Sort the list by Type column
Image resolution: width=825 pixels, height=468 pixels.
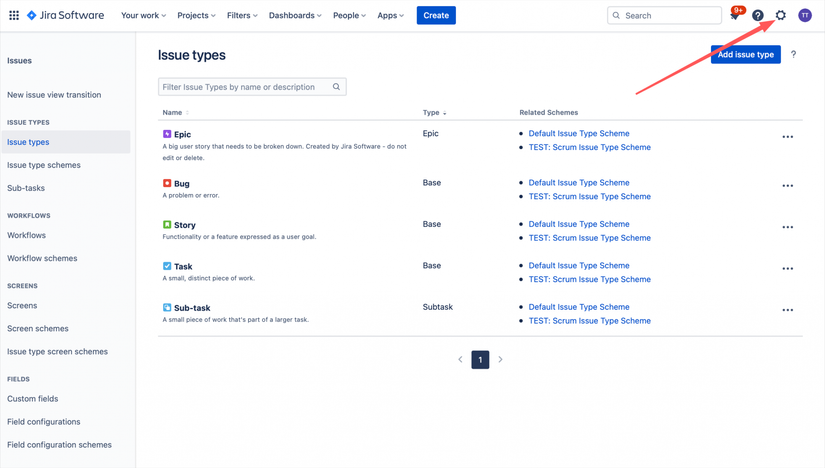(x=435, y=113)
